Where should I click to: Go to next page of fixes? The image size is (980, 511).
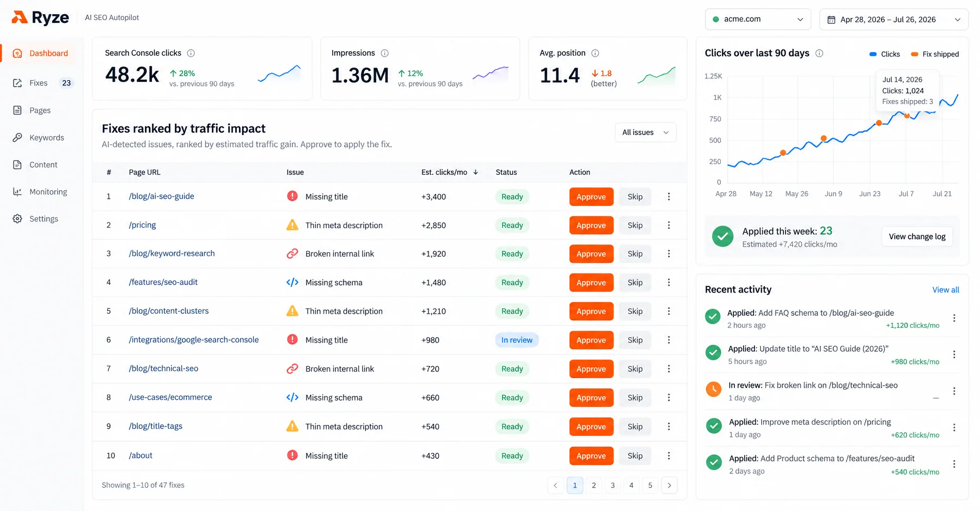tap(669, 485)
